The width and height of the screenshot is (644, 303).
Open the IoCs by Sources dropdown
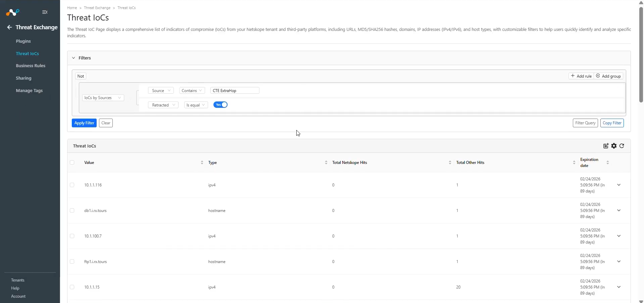point(103,98)
